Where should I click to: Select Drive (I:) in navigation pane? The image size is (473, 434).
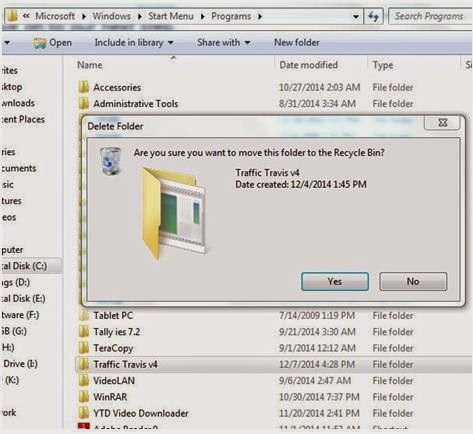20,364
